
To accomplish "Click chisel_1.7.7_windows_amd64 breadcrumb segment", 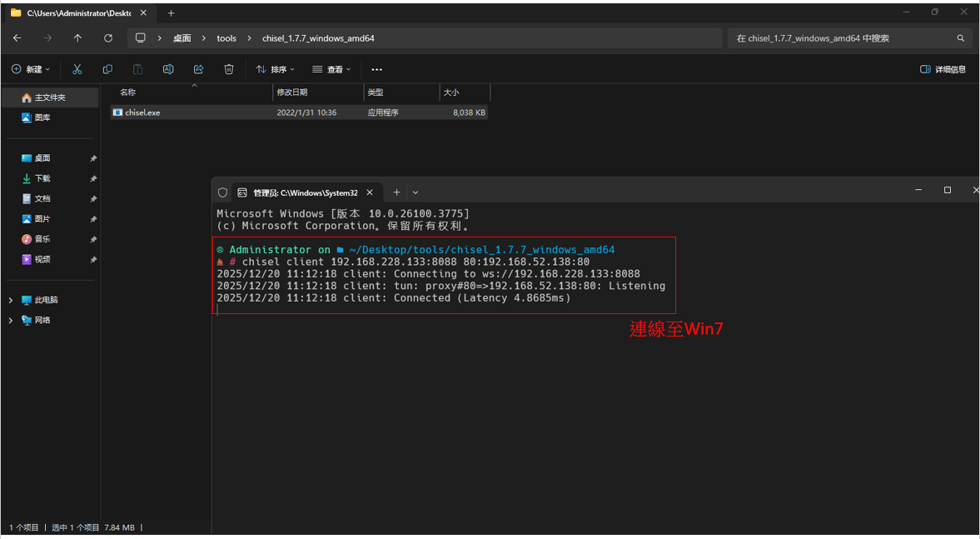I will (317, 38).
